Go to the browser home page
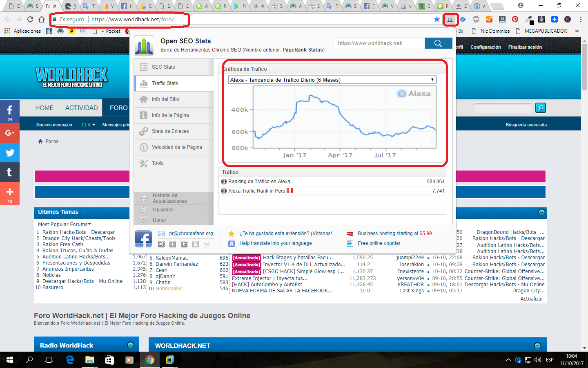This screenshot has height=368, width=588. (x=42, y=19)
